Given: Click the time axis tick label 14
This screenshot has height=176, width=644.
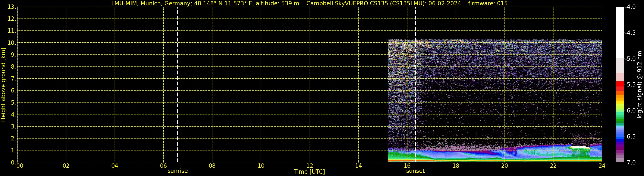Looking at the screenshot, I should click(x=358, y=166).
